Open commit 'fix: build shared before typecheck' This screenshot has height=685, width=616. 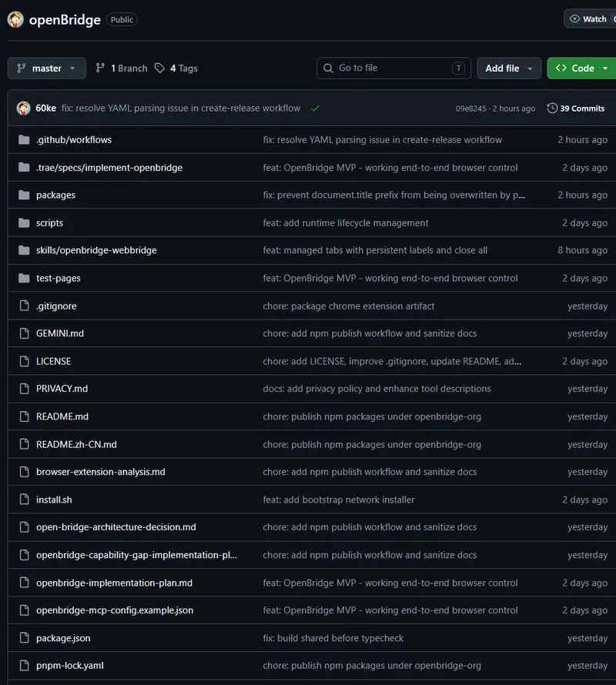click(x=333, y=638)
